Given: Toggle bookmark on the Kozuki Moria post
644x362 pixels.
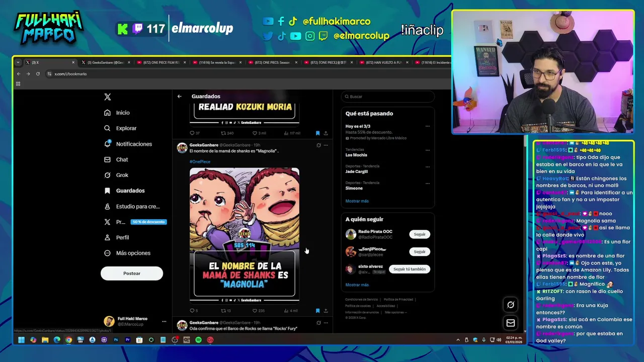Looking at the screenshot, I should pyautogui.click(x=317, y=133).
